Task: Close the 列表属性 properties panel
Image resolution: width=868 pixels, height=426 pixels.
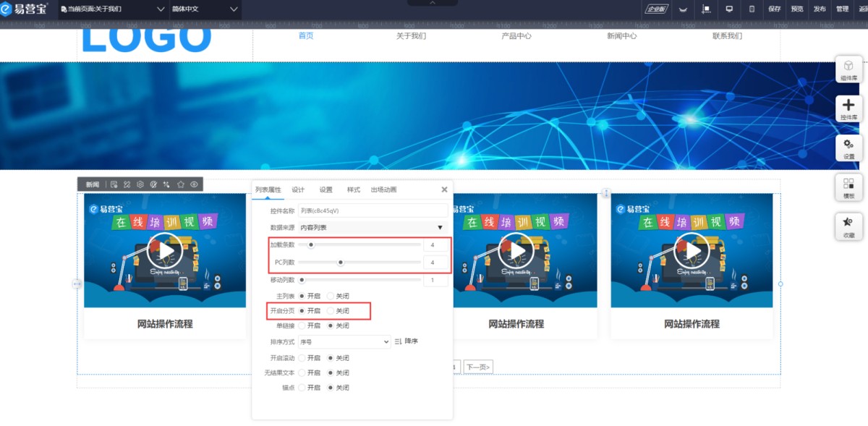Action: [x=444, y=189]
